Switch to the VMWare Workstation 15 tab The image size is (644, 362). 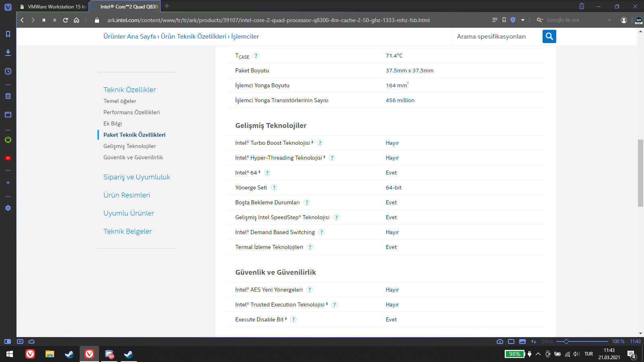(52, 6)
